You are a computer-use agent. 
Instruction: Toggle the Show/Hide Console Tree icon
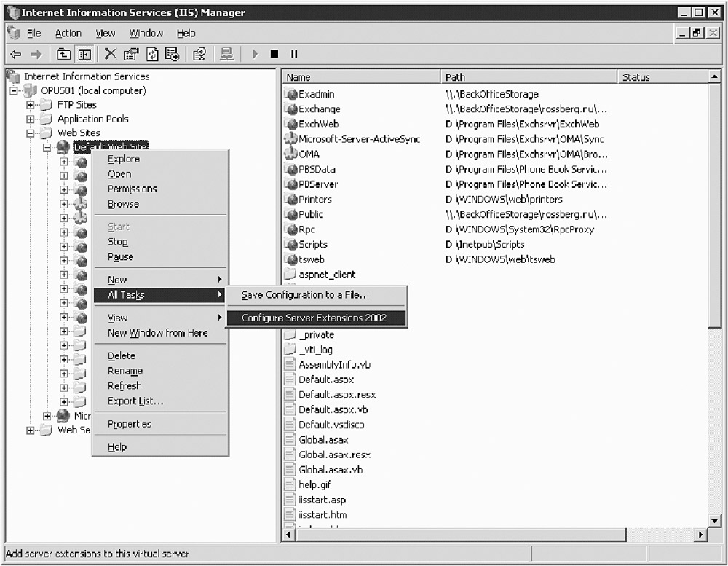(84, 54)
